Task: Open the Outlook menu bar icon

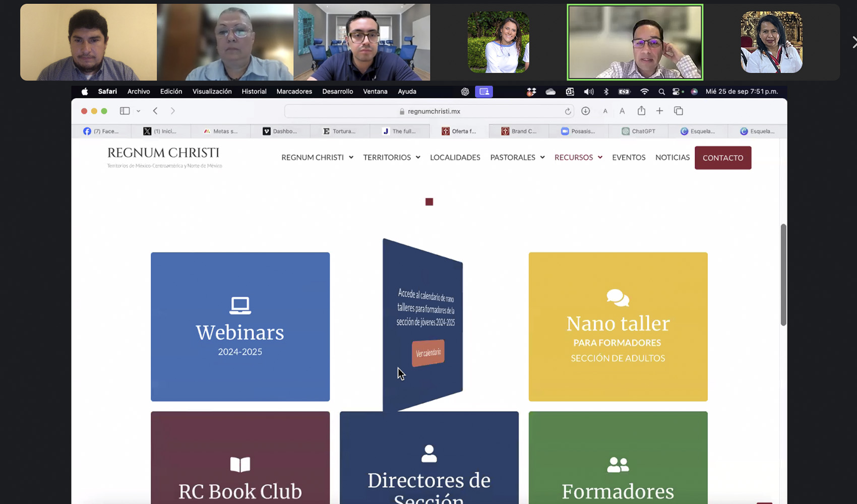Action: point(570,91)
